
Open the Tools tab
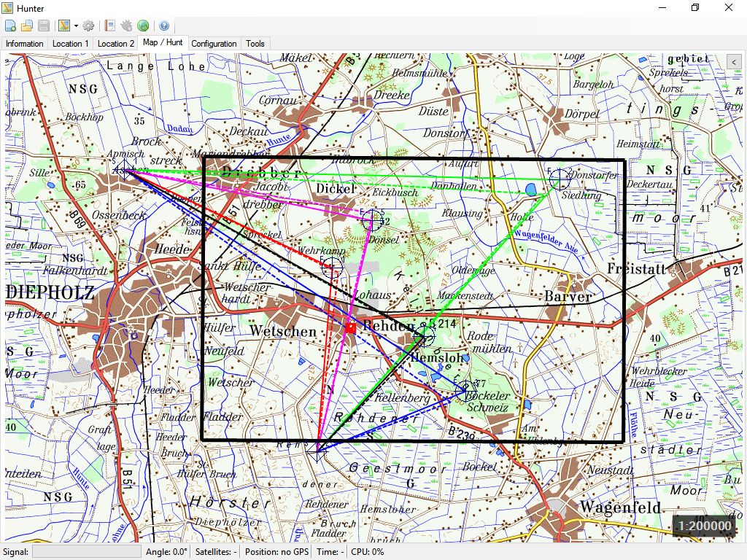point(255,44)
